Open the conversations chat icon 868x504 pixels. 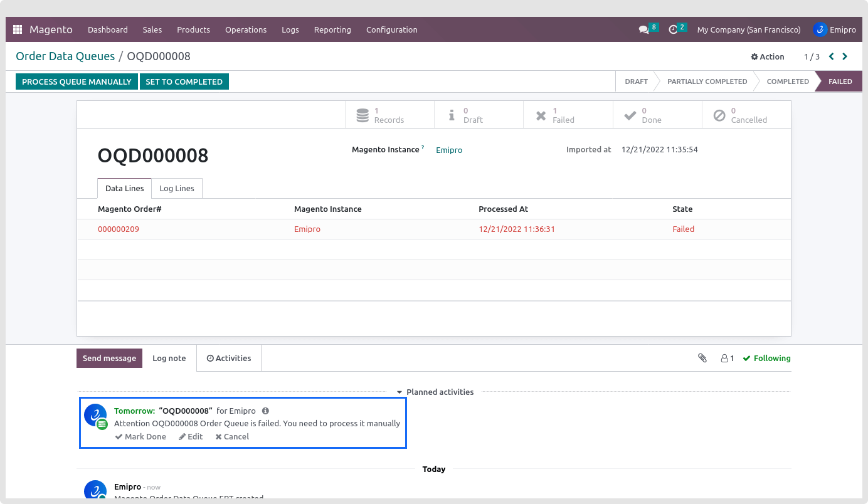643,29
